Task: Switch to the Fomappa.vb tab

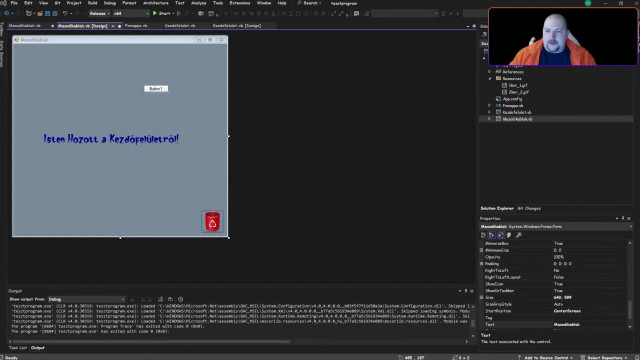Action: pyautogui.click(x=136, y=26)
